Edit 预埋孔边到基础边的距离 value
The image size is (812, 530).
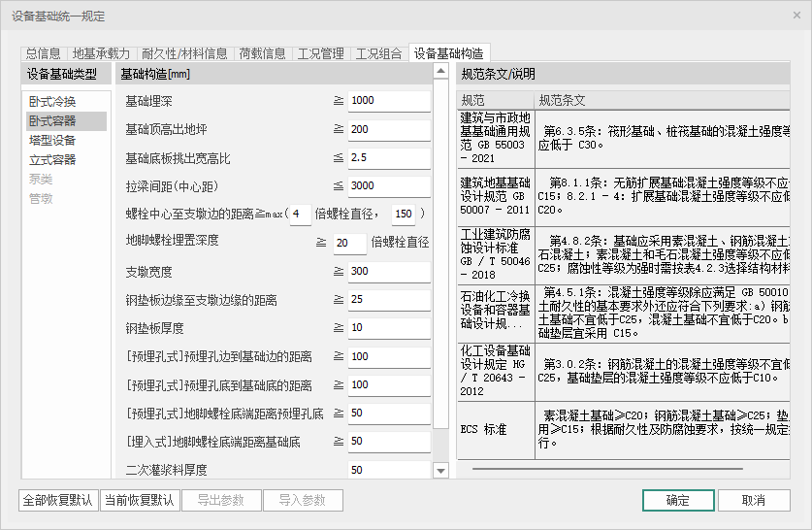pyautogui.click(x=389, y=357)
